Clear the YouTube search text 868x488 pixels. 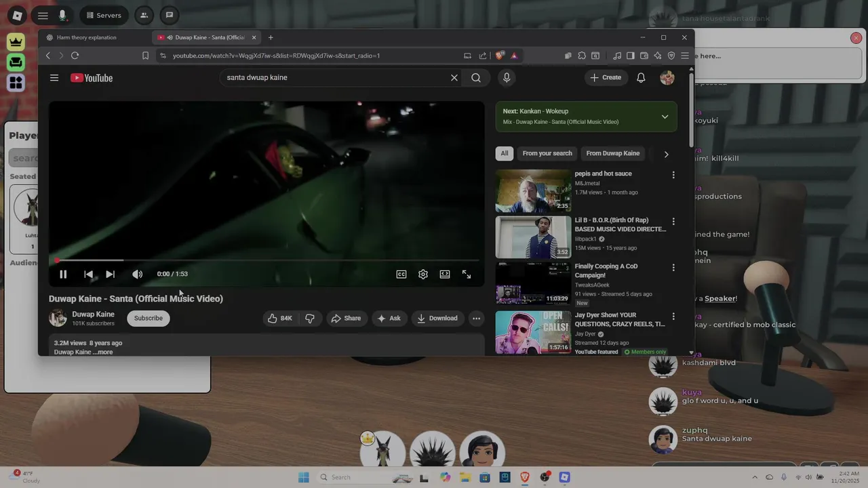[454, 78]
